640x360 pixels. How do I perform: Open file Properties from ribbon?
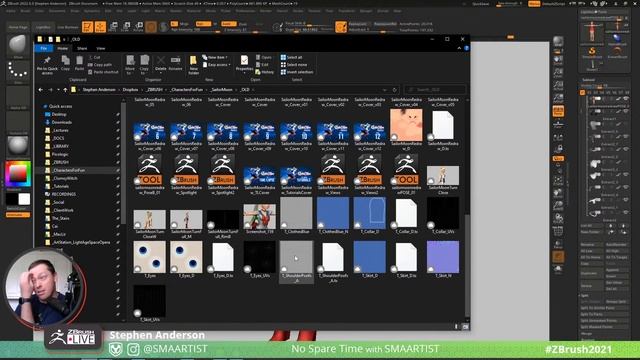coord(244,63)
